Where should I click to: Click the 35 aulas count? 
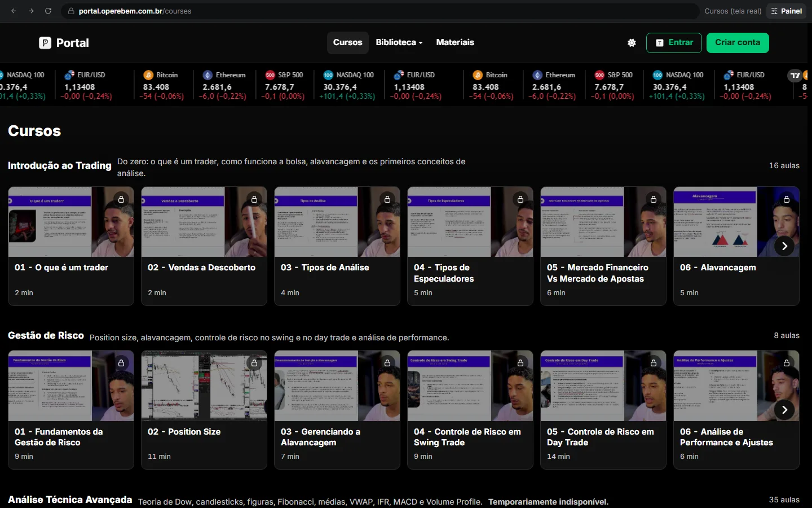[x=784, y=500]
